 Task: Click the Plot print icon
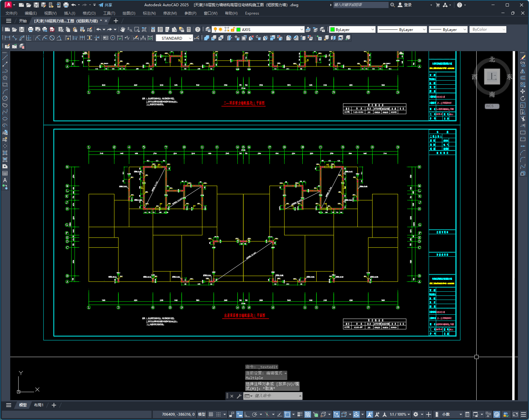(x=30, y=29)
